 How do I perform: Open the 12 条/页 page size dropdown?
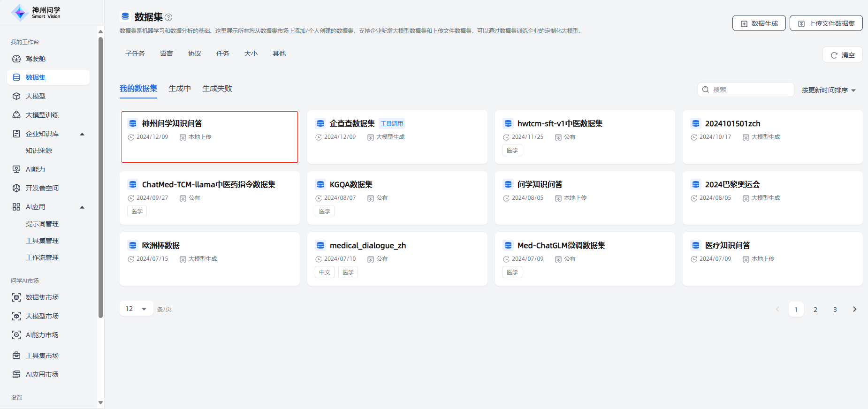[x=136, y=309]
